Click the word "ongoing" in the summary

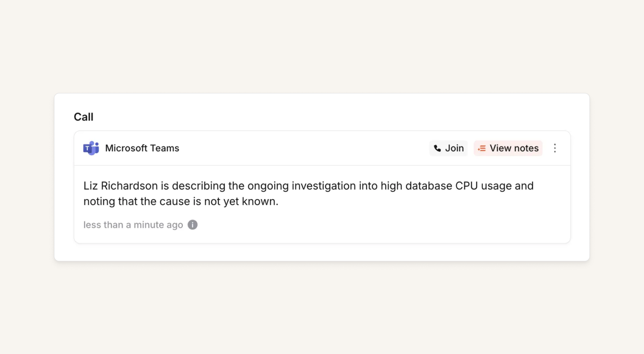(268, 186)
